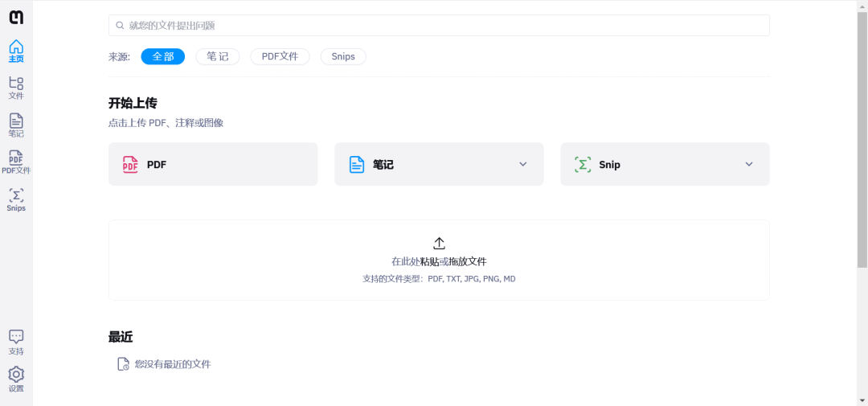Screen dimensions: 868x406
Task: Click the Mathpix logo icon
Action: pos(16,17)
